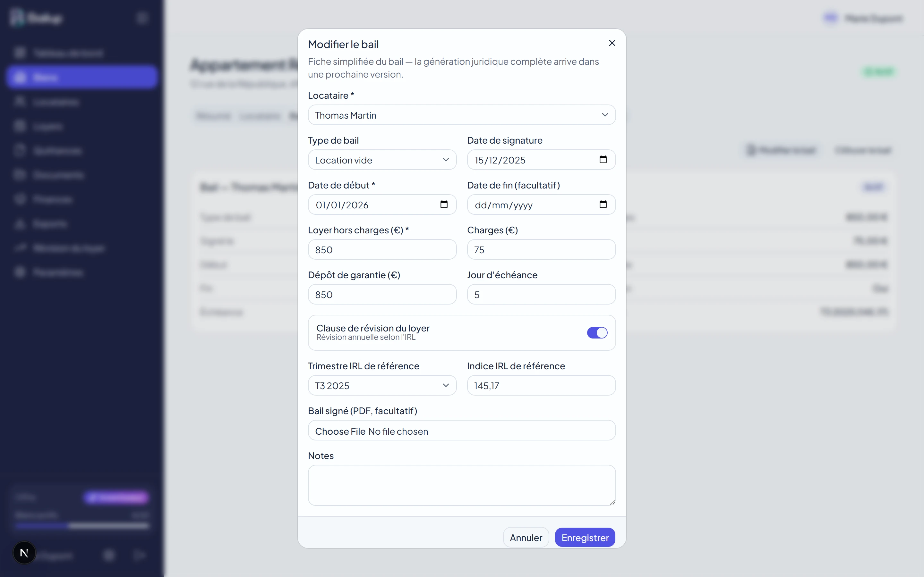Disable the Clause de révision du loyer switch
This screenshot has height=577, width=924.
click(597, 333)
